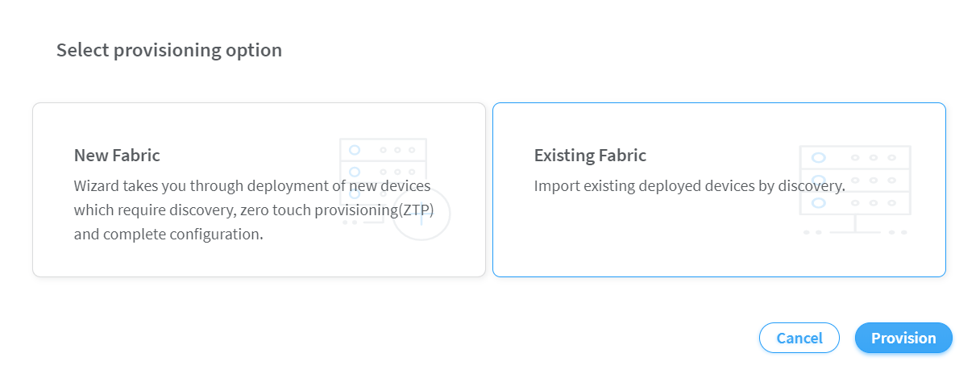Click the "Existing Fabric" title text
The height and width of the screenshot is (374, 980).
[590, 155]
